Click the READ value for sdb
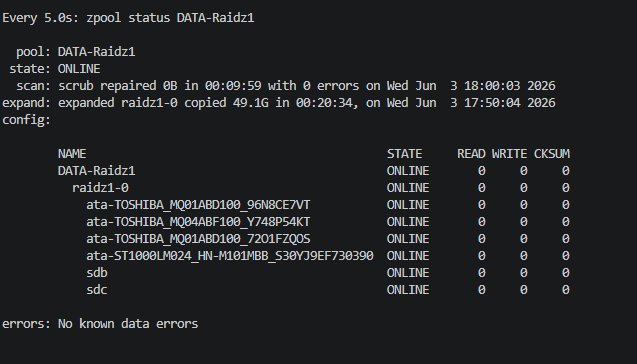The image size is (637, 364). 481,273
